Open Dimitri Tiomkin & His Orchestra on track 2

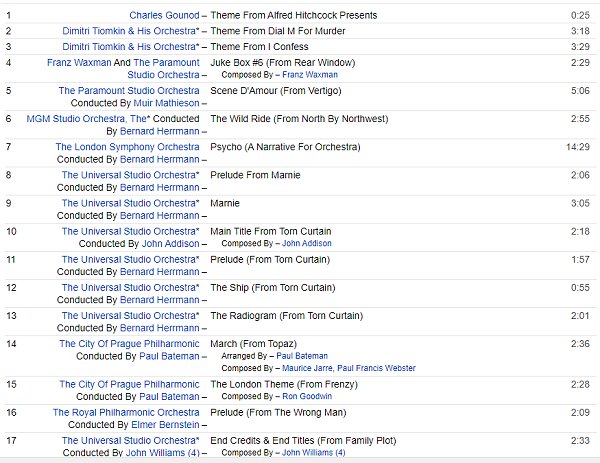[129, 31]
